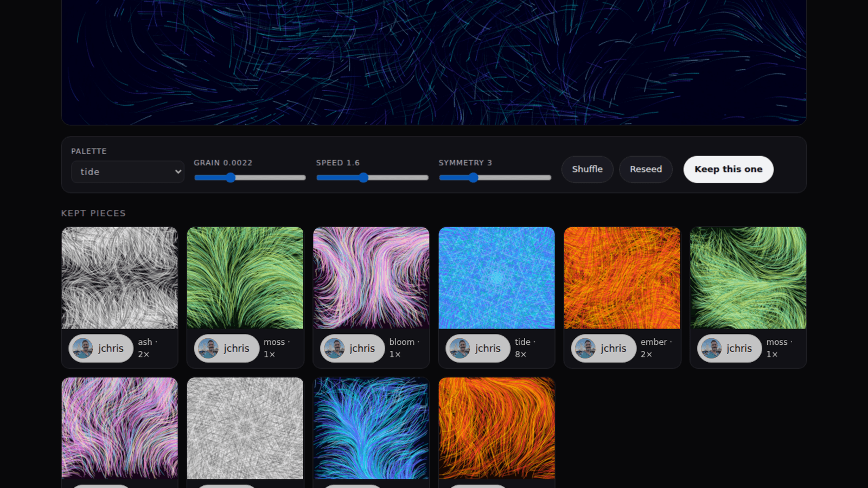The image size is (868, 488).
Task: Open second-row orange ember piece thumbnail
Action: tap(497, 428)
